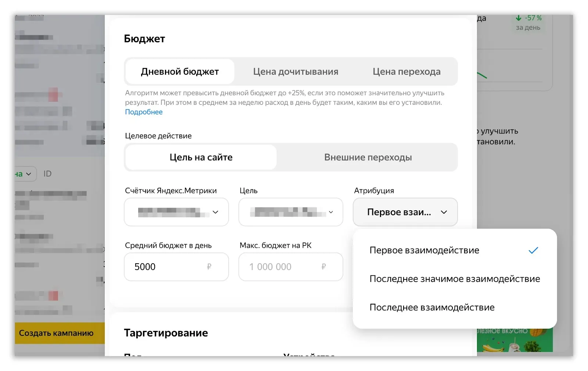Select Последнее значимое взаимодействие option
The width and height of the screenshot is (588, 371).
point(455,279)
